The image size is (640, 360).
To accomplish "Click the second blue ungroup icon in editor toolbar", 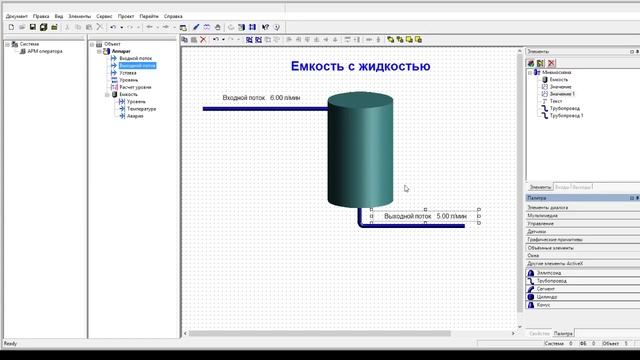I will (x=258, y=40).
